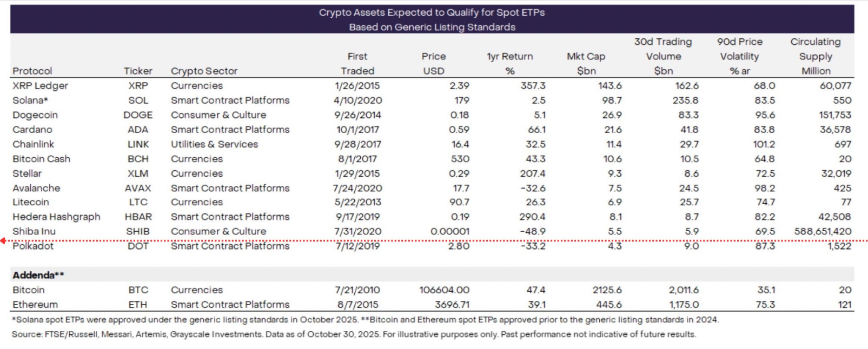
Task: Select the Price USD column header
Action: click(x=433, y=64)
